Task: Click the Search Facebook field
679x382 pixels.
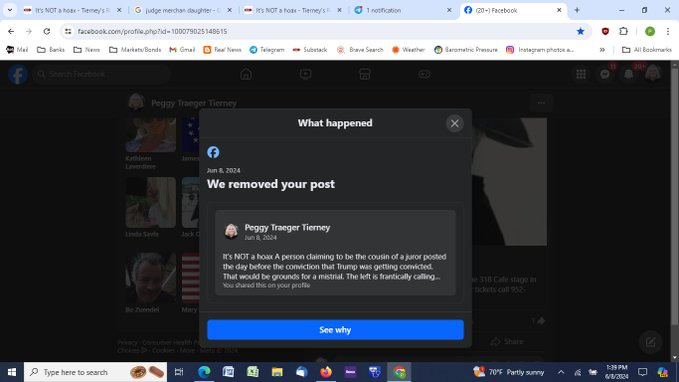Action: point(102,74)
